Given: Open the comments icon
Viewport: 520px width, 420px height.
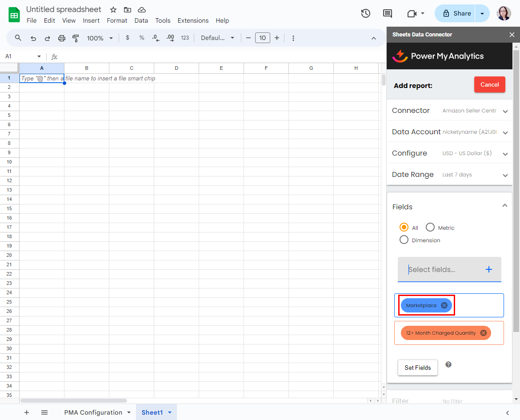Looking at the screenshot, I should coord(388,13).
